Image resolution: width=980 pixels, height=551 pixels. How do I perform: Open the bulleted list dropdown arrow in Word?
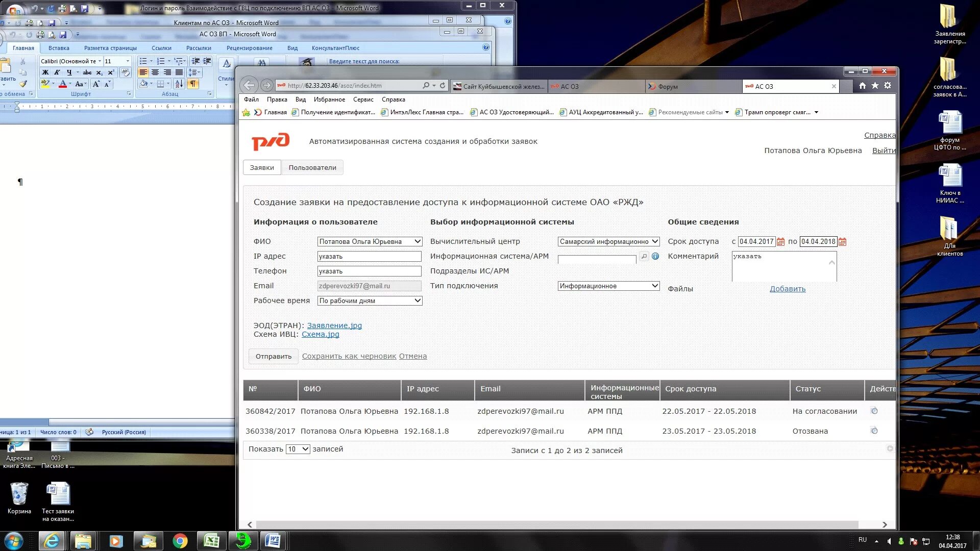[x=151, y=61]
